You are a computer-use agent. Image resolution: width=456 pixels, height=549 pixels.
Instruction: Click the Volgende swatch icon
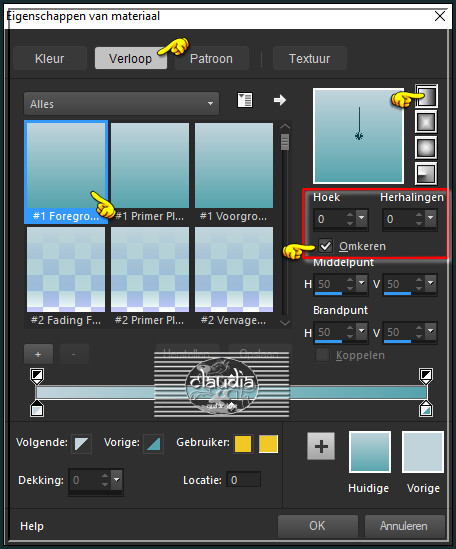(x=82, y=444)
